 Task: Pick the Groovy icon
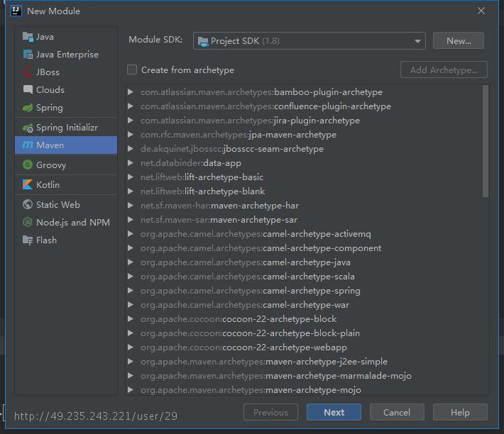(x=28, y=165)
